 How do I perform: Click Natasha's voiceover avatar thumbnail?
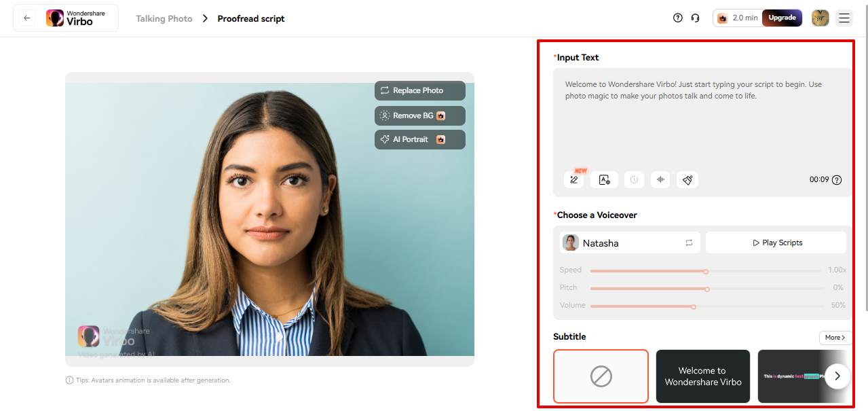(x=571, y=243)
